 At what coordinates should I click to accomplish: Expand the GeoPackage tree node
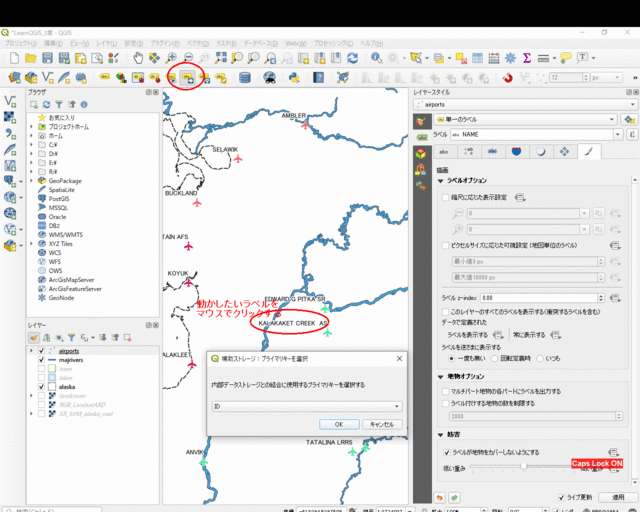pos(31,180)
